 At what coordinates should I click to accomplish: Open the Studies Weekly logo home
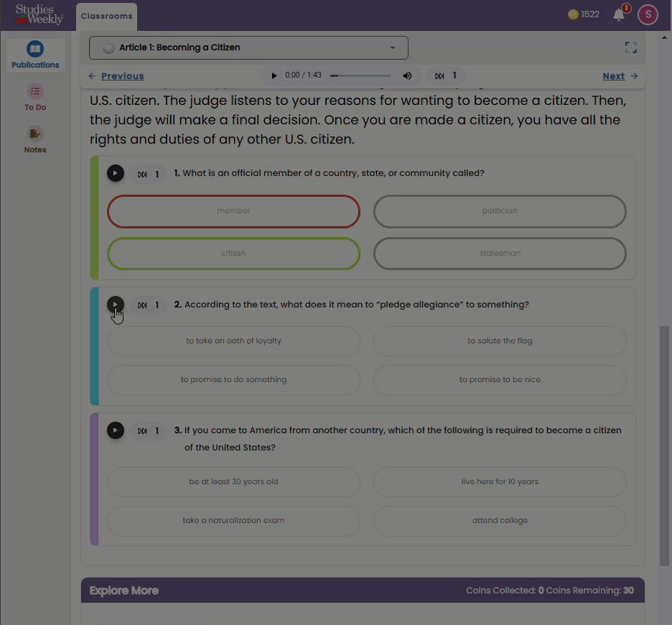39,14
